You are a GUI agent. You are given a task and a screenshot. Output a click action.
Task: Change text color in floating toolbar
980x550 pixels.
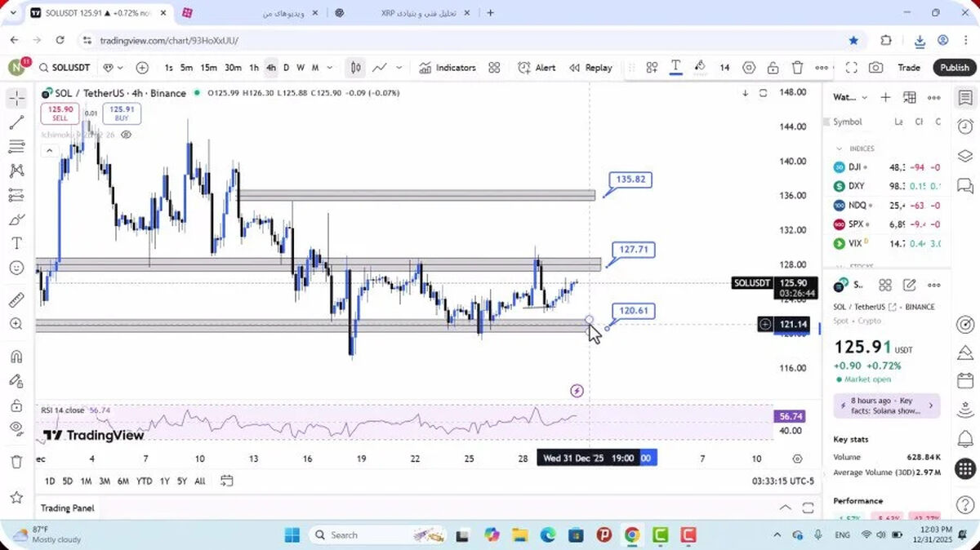tap(676, 68)
